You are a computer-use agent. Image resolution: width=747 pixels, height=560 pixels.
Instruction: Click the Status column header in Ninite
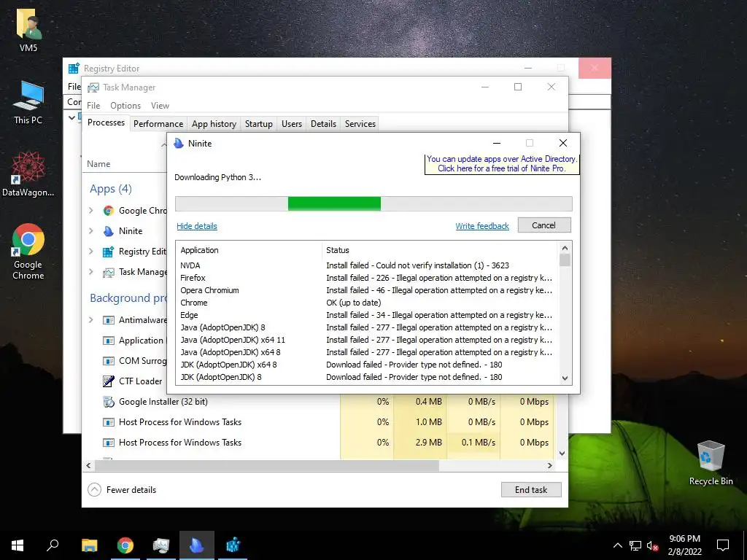(338, 250)
